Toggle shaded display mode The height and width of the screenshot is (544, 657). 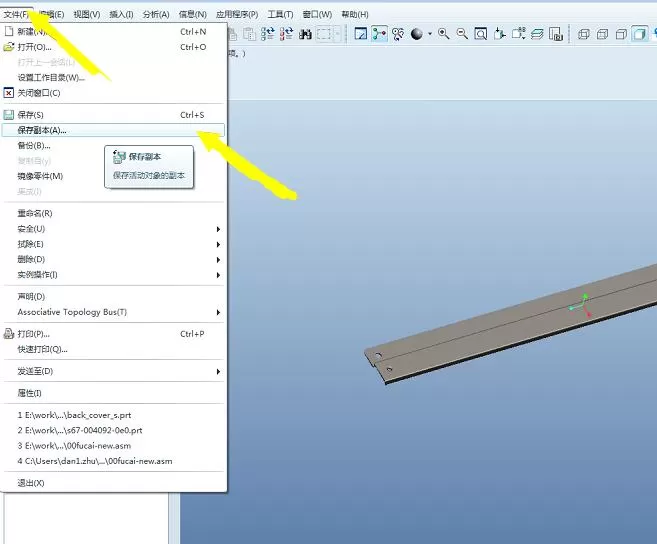coord(640,34)
